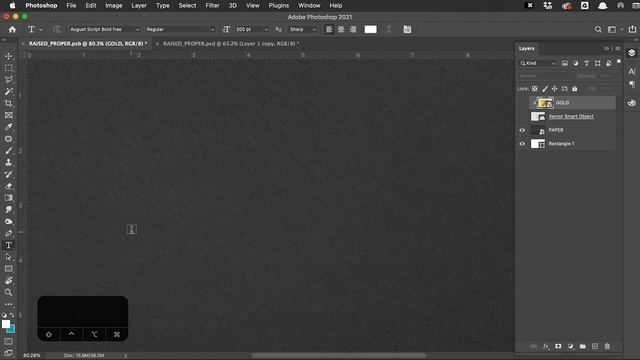Screen dimensions: 640x360
Task: Show the hidden GOLD layer
Action: (x=522, y=103)
